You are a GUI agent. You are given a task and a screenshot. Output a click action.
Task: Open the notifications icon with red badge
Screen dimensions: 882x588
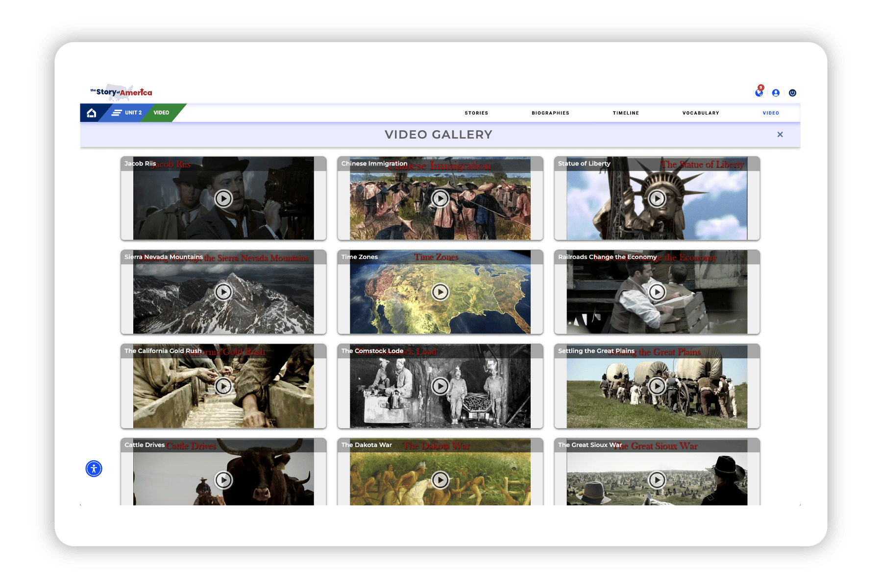pyautogui.click(x=759, y=93)
